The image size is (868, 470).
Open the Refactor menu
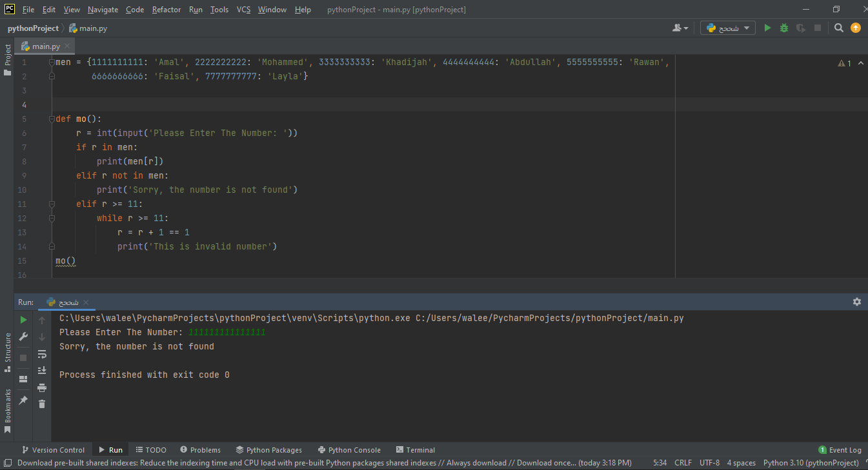[x=167, y=10]
